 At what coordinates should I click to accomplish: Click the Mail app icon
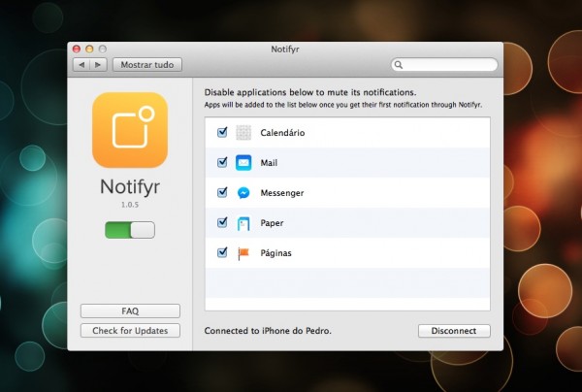click(x=243, y=163)
